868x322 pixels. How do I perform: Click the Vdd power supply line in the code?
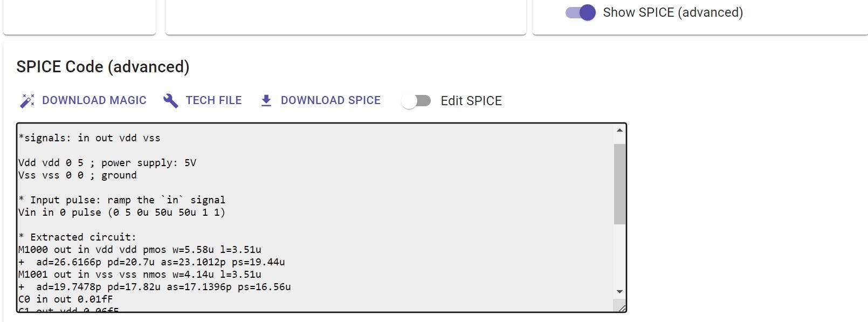106,162
